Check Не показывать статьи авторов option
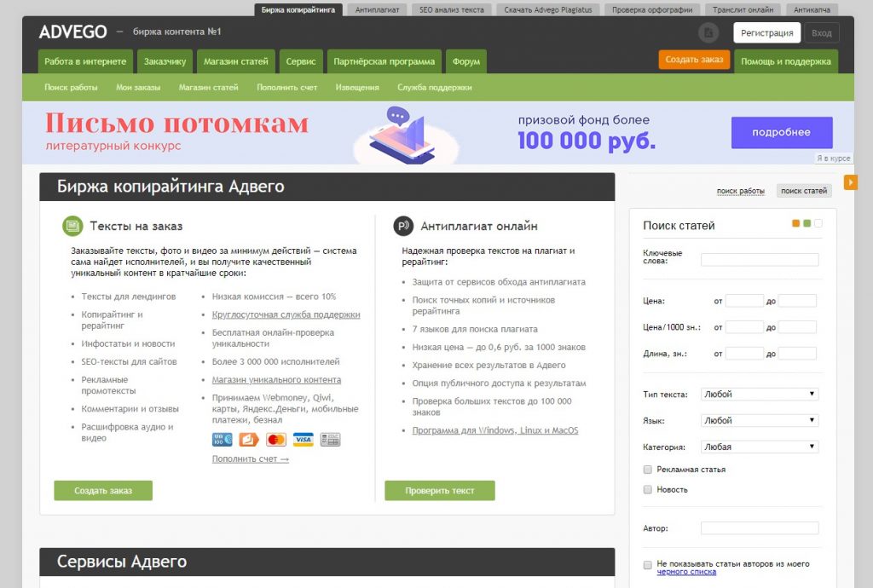Screen dimensions: 873x588 coord(648,565)
